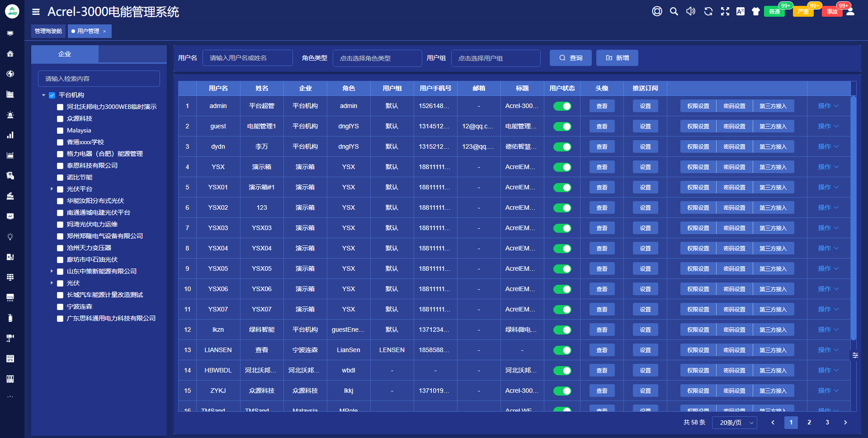The width and height of the screenshot is (868, 438).
Task: Expand the 光伏平台 tree node
Action: pyautogui.click(x=52, y=189)
